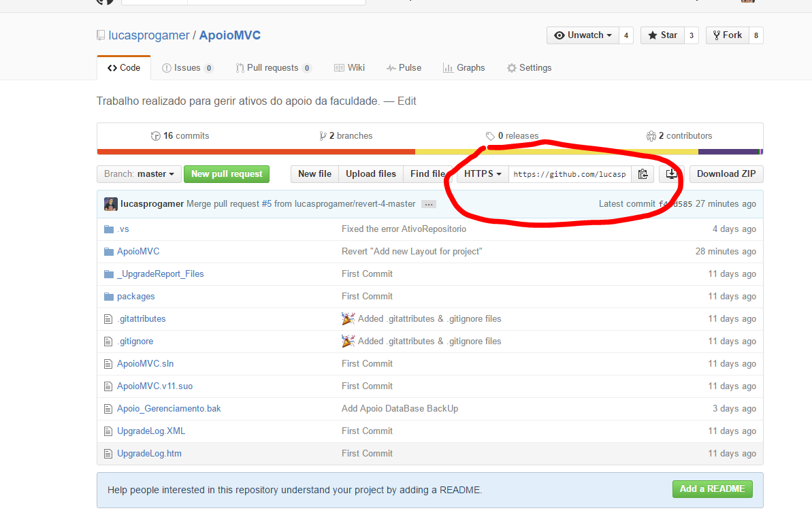Click the contributors people icon
812x532 pixels.
coord(651,136)
